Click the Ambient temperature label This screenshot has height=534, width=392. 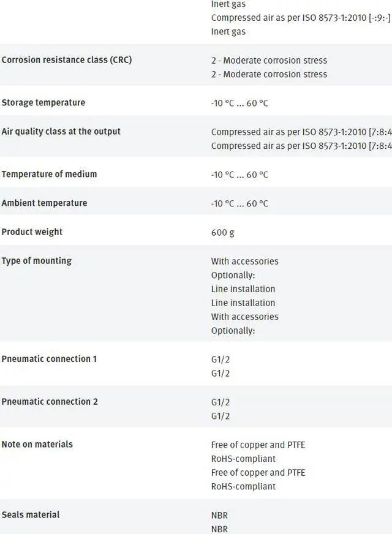(x=44, y=203)
